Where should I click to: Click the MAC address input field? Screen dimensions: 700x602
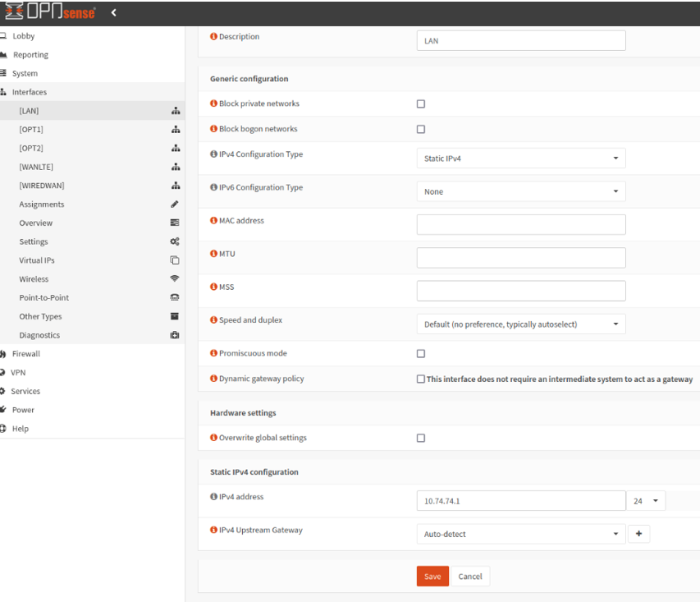pyautogui.click(x=521, y=224)
